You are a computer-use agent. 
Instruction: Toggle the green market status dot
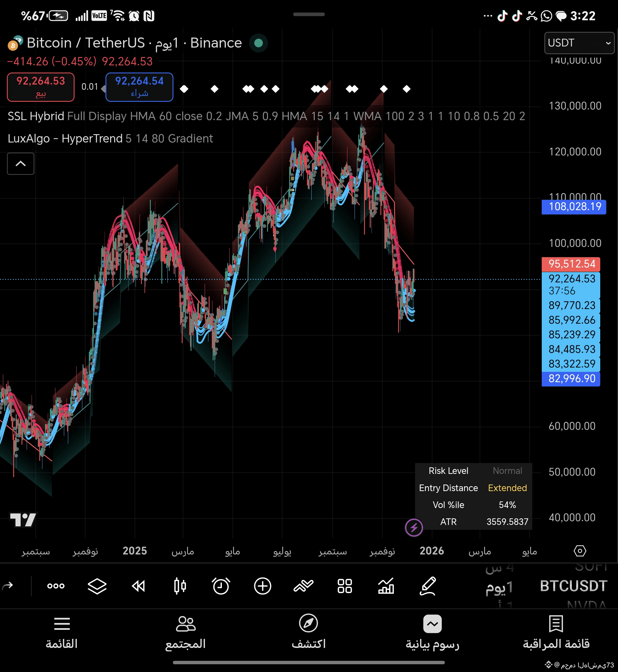tap(258, 43)
